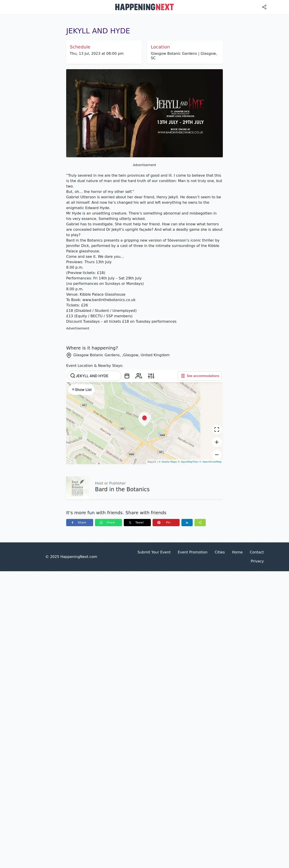Click the map search field JEKYLL AND HYDE
Screen dimensions: 289x868
pos(94,376)
